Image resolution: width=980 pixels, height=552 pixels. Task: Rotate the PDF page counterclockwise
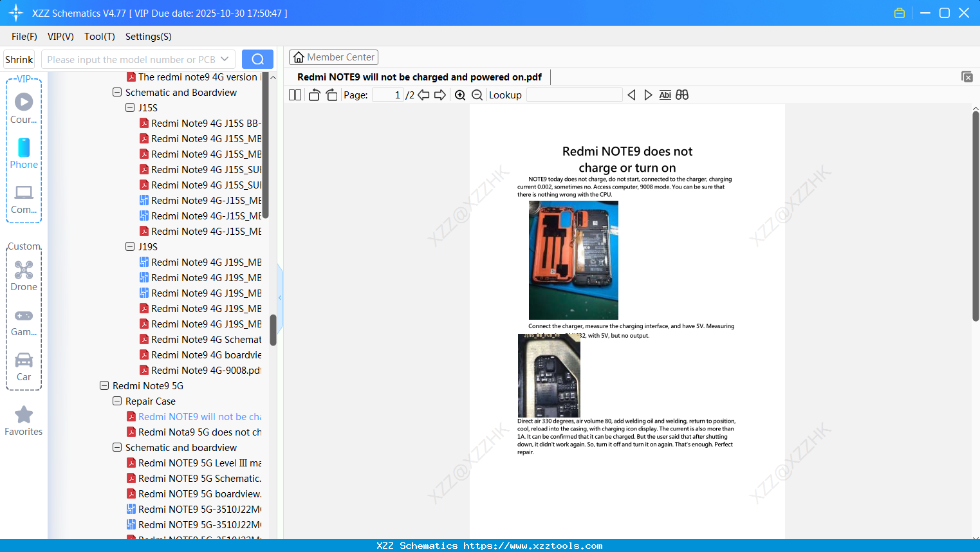pos(314,95)
